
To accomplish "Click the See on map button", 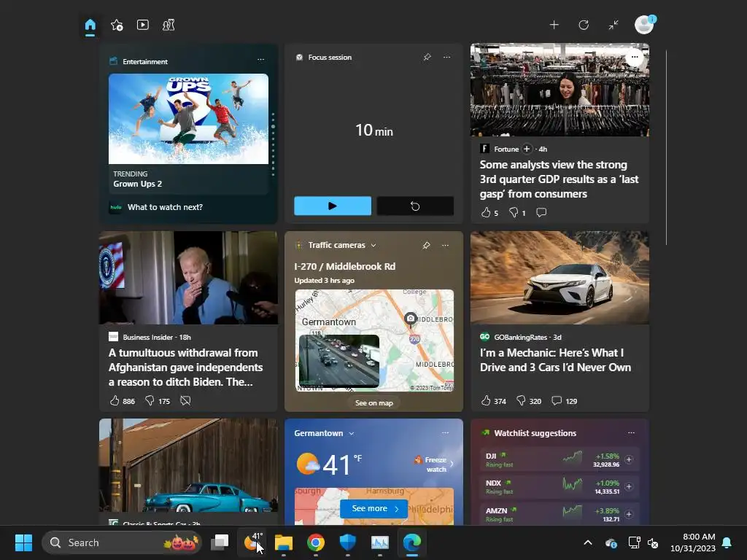I will tap(374, 402).
